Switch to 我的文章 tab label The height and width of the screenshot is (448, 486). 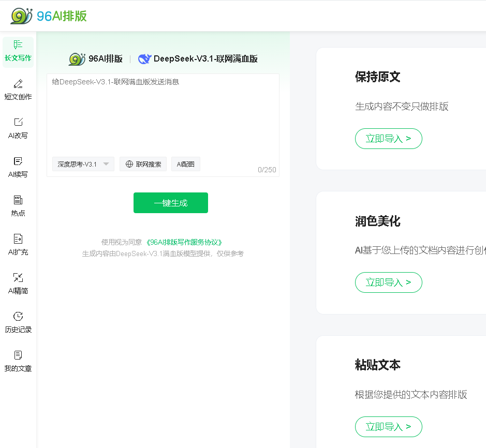[x=18, y=368]
